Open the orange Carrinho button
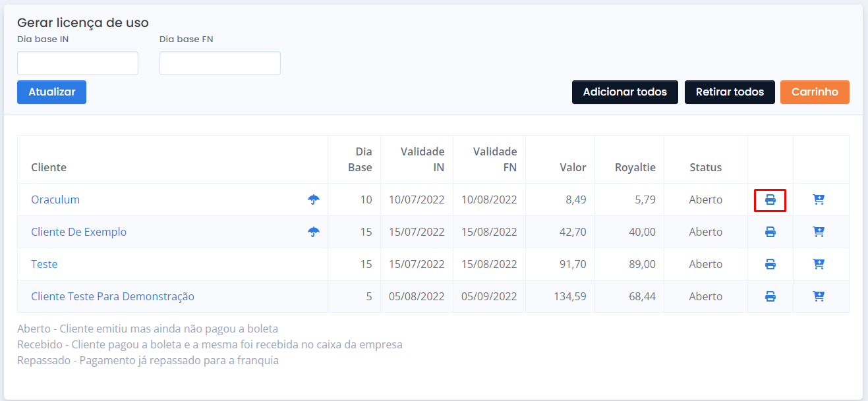The image size is (868, 401). click(815, 92)
